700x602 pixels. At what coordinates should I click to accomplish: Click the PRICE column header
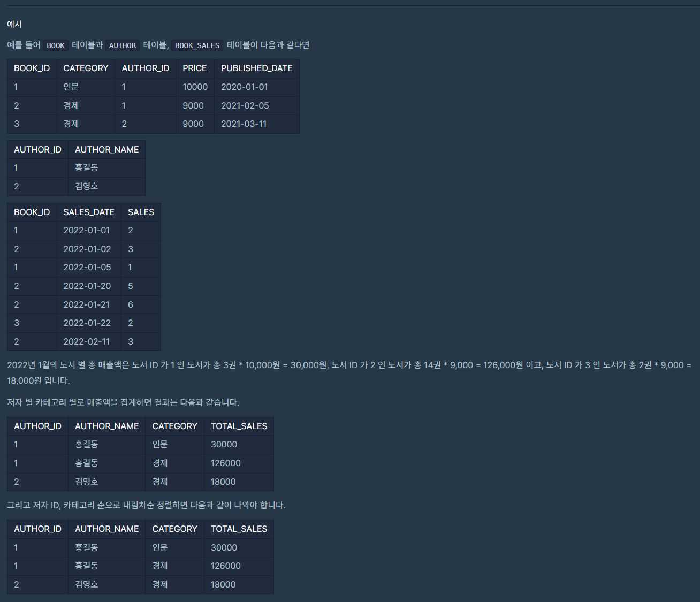pos(194,68)
